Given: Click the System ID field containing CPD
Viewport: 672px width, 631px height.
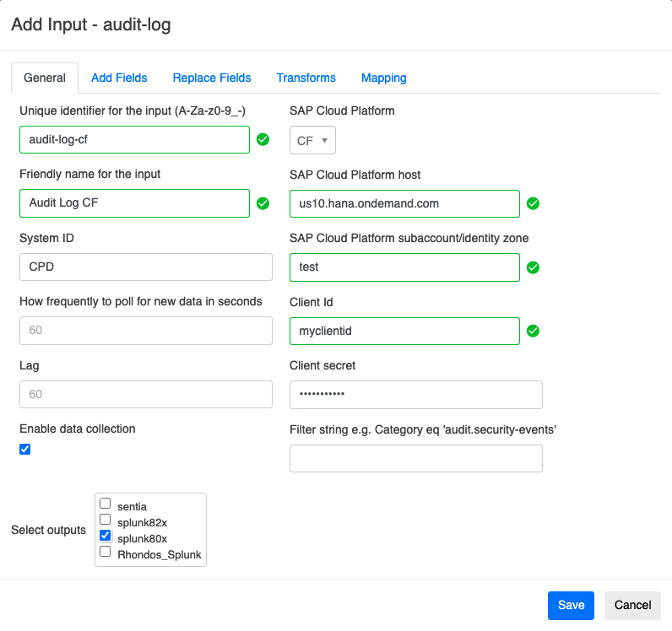Looking at the screenshot, I should click(145, 267).
